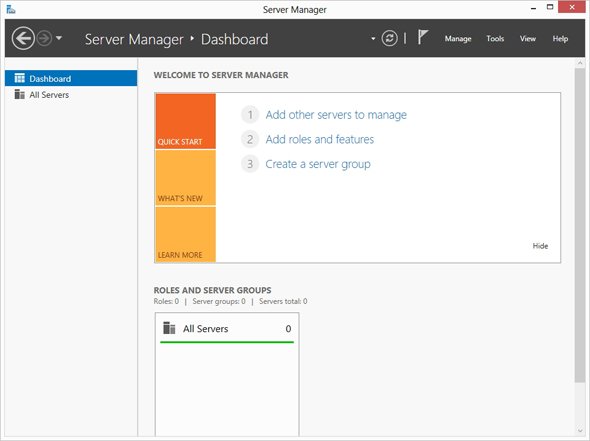Screen dimensions: 590x441
Task: Open the View menu
Action: tap(528, 38)
